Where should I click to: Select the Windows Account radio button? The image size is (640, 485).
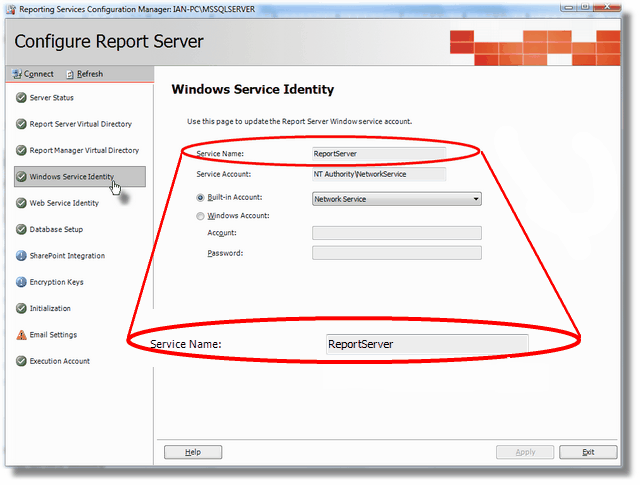(200, 216)
